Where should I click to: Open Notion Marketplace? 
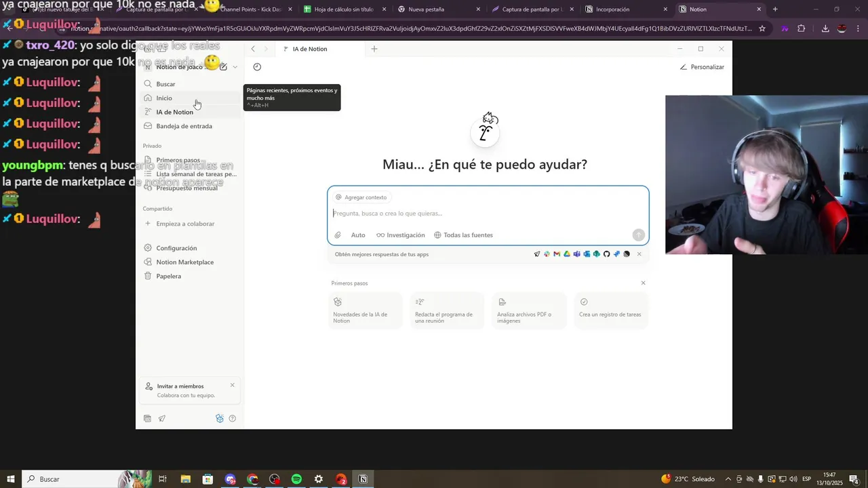pos(189,262)
